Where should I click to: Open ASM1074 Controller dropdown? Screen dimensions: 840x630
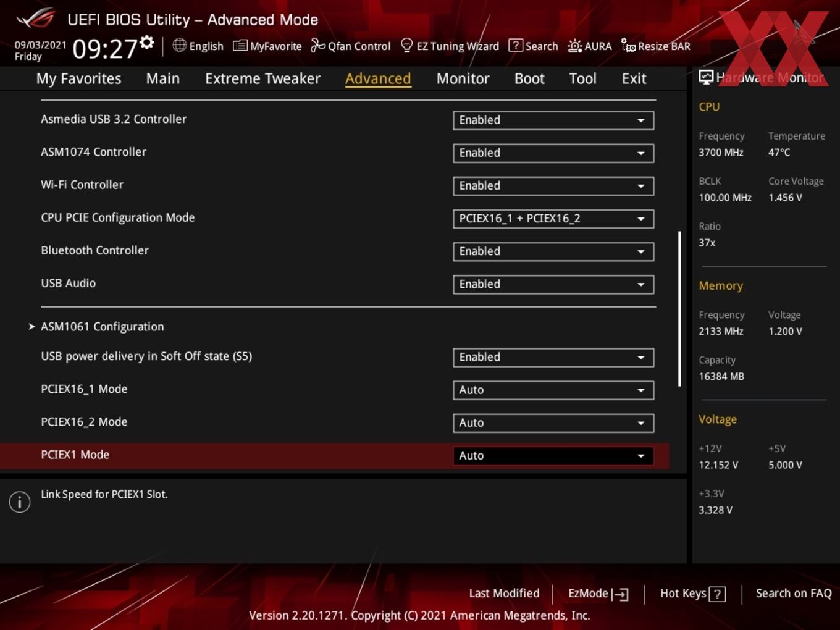(x=553, y=153)
